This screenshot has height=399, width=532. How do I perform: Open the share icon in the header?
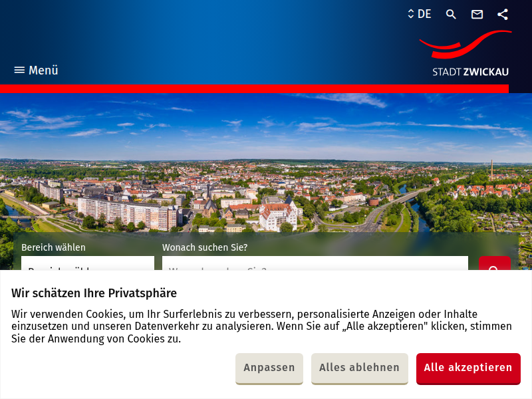coord(502,14)
